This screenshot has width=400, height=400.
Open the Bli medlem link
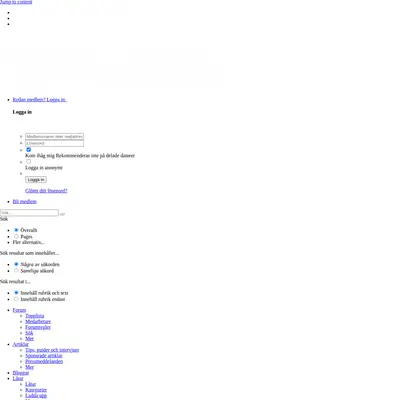point(24,202)
